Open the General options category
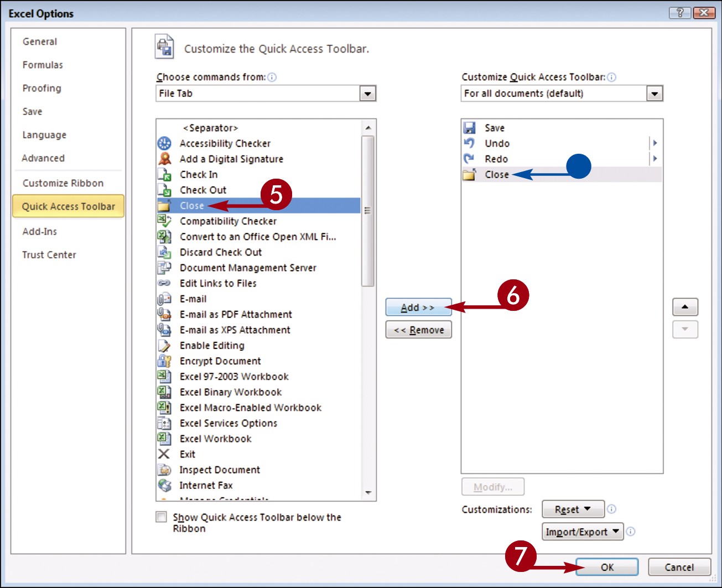The image size is (722, 588). tap(40, 41)
